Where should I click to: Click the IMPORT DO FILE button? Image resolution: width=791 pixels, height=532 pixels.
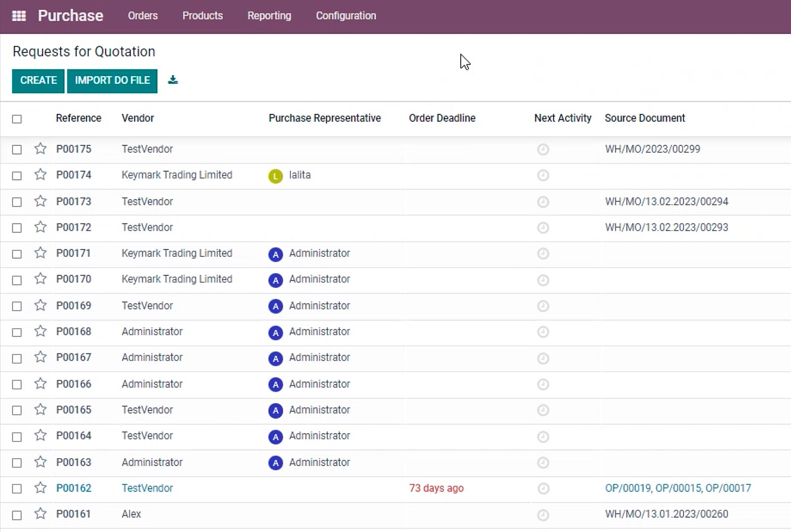click(112, 80)
